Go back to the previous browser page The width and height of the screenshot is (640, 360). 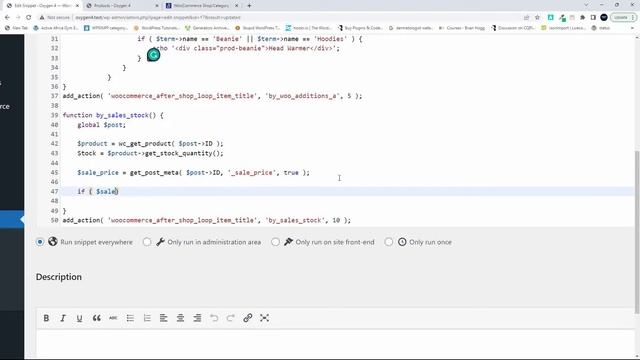[7, 18]
